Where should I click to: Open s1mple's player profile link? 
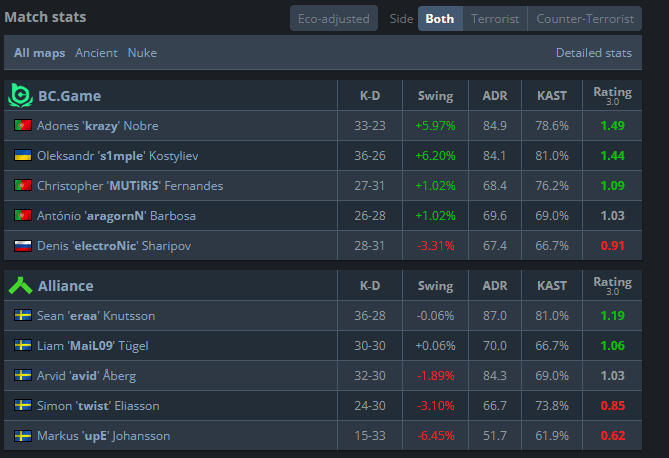click(x=118, y=156)
